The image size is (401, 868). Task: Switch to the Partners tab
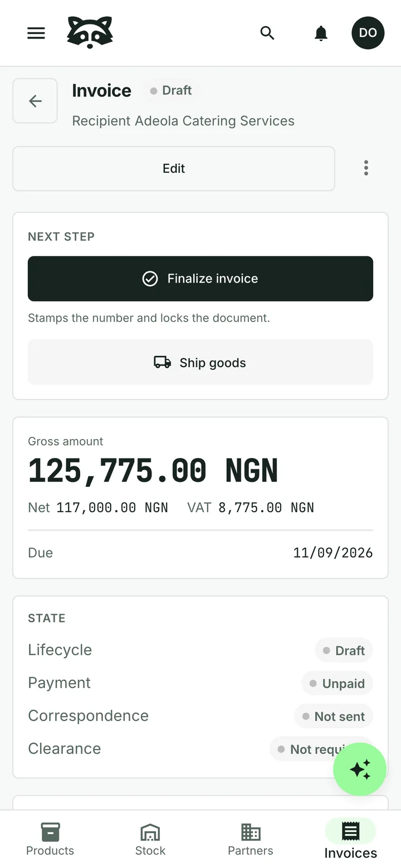[x=251, y=840]
